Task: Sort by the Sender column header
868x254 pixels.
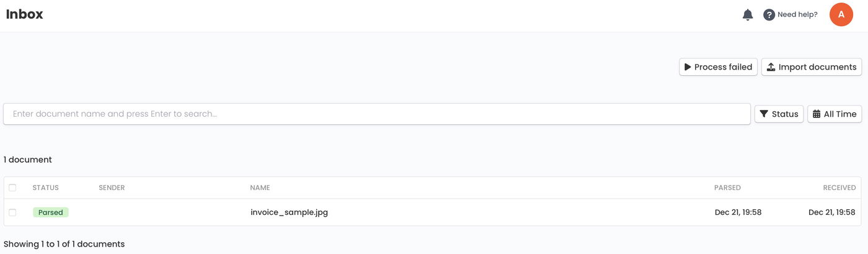Action: pos(112,188)
